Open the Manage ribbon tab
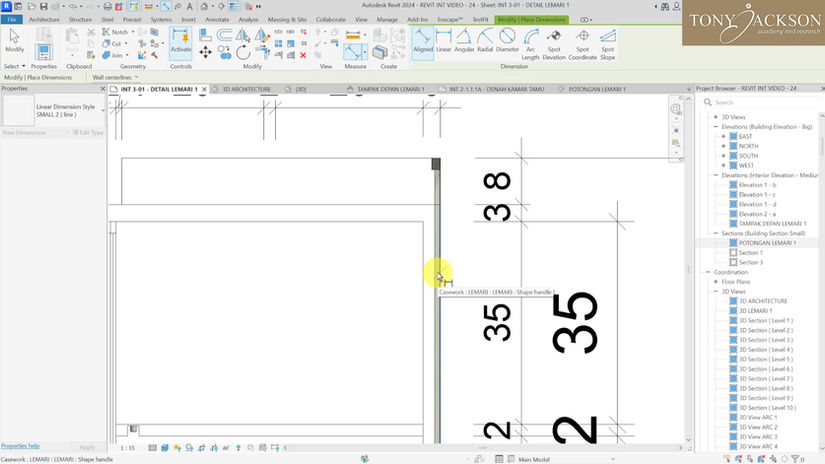The width and height of the screenshot is (825, 464). point(387,19)
